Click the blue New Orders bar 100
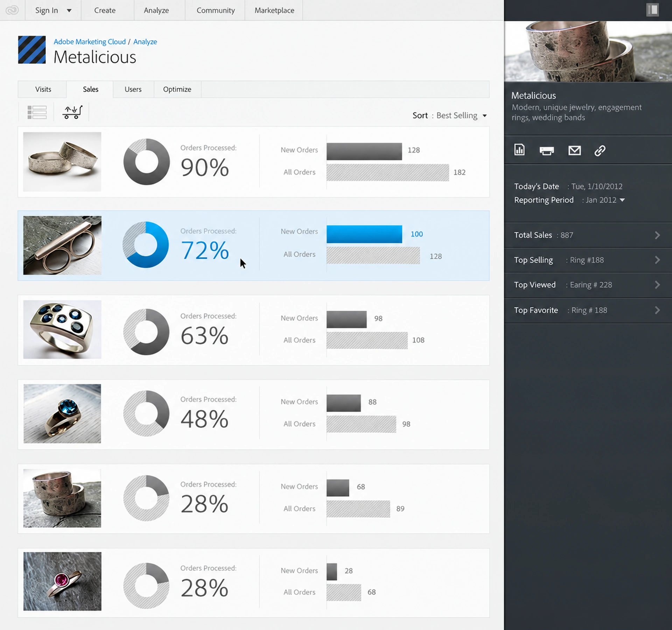Screen dimensions: 672x630 point(364,234)
